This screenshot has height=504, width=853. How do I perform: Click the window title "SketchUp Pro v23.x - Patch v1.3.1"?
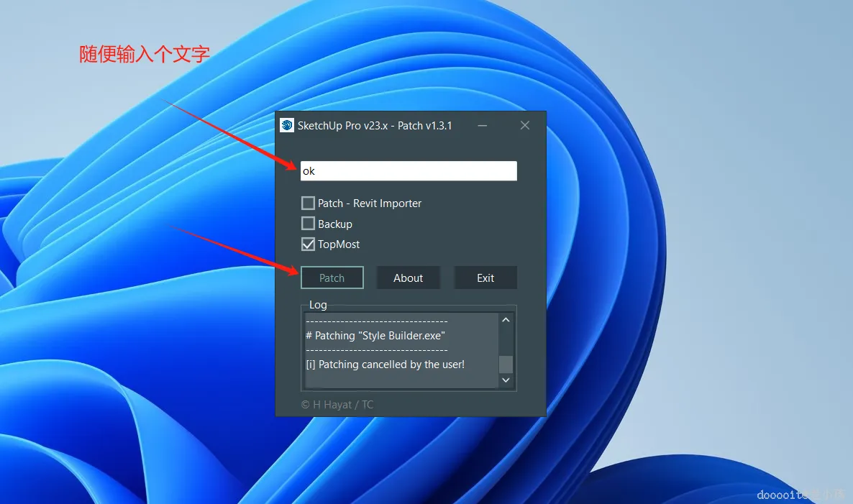pyautogui.click(x=375, y=126)
